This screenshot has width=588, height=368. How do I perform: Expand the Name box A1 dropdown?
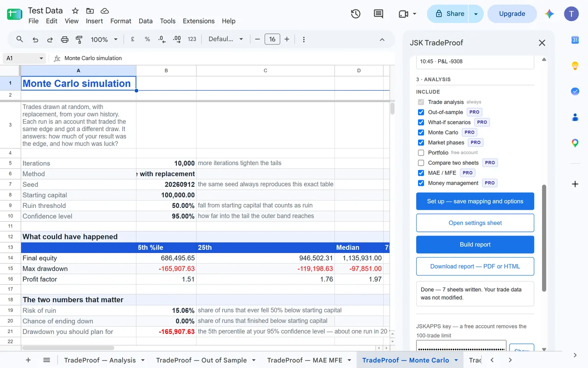click(x=41, y=58)
